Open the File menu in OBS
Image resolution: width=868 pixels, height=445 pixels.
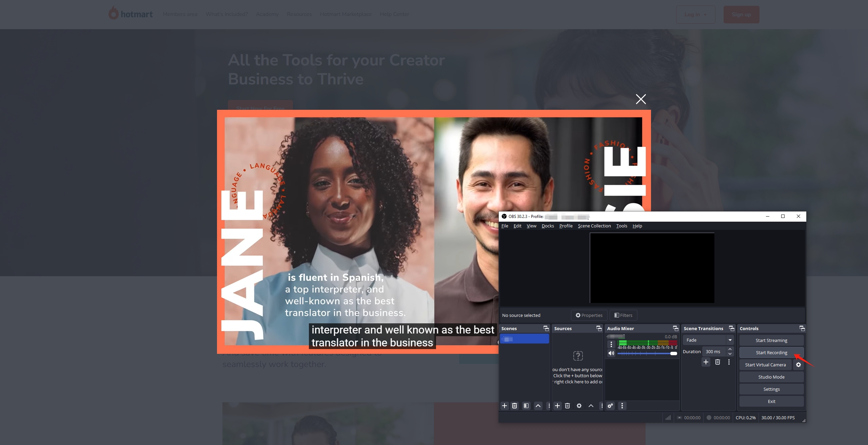pyautogui.click(x=505, y=226)
